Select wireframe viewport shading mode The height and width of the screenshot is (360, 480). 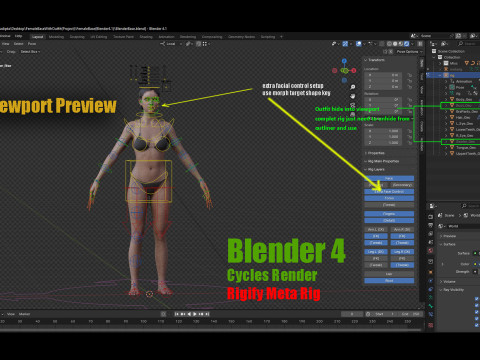click(x=389, y=44)
